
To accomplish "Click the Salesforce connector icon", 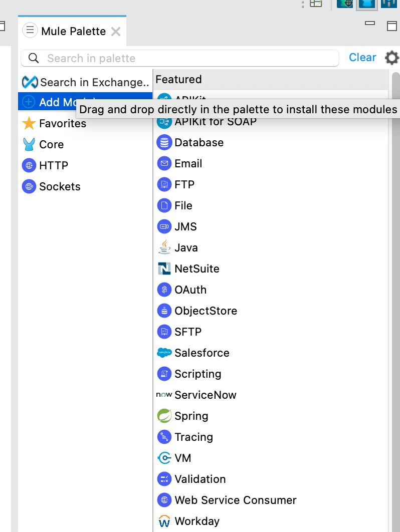I will pyautogui.click(x=164, y=353).
